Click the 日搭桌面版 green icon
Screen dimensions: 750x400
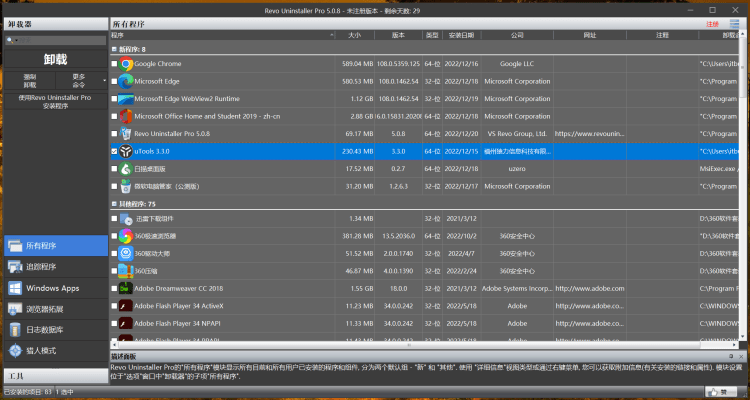(126, 169)
